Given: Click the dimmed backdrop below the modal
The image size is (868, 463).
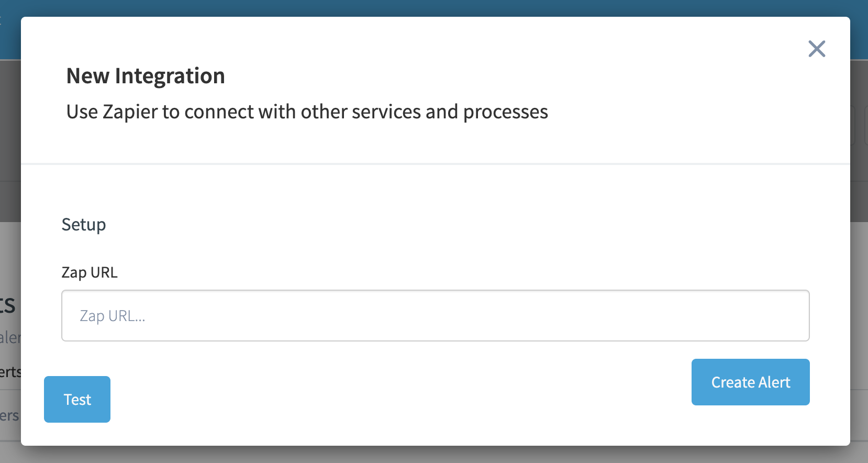Looking at the screenshot, I should point(434,455).
